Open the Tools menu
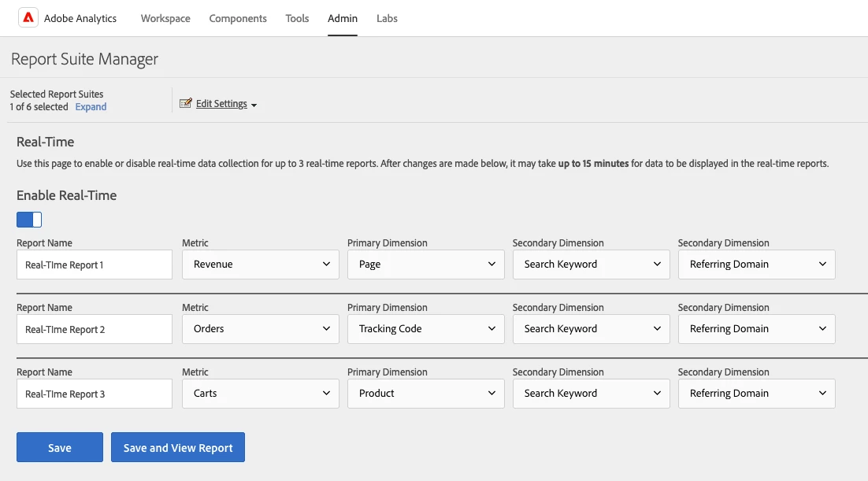Viewport: 868px width, 481px height. (x=297, y=18)
